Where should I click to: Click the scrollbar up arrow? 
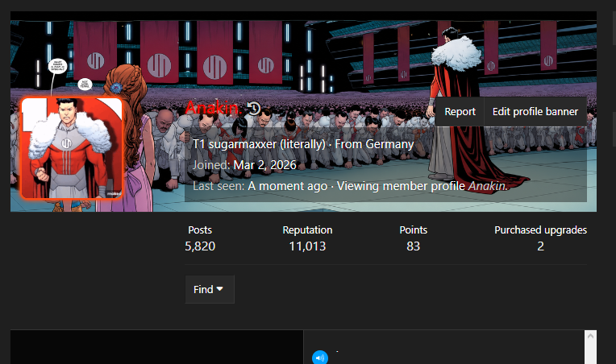coord(590,336)
